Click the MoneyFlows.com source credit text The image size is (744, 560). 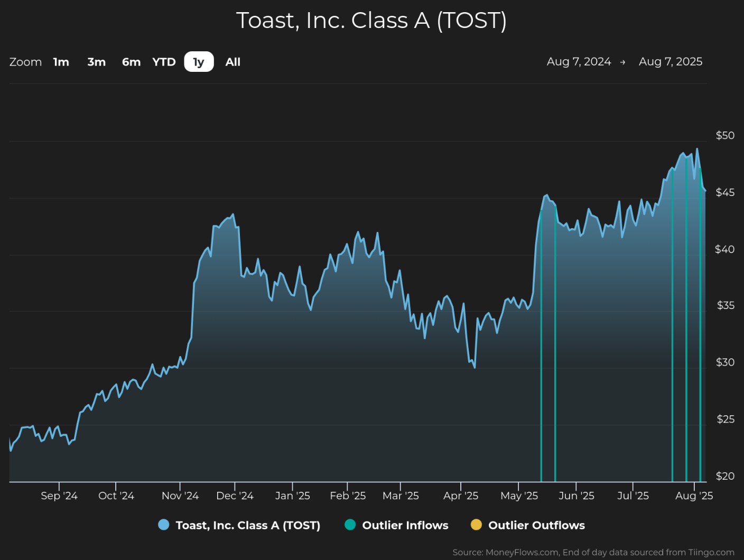coord(593,553)
